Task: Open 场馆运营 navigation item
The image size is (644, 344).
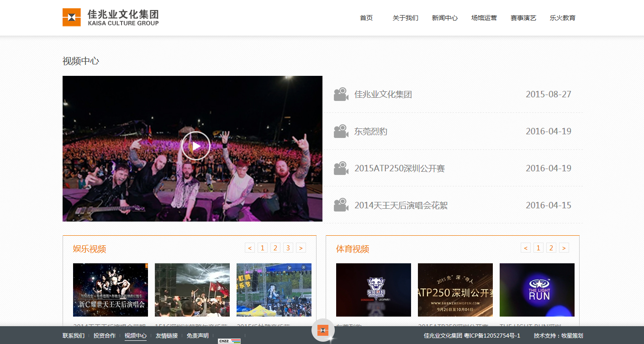Action: (x=484, y=18)
